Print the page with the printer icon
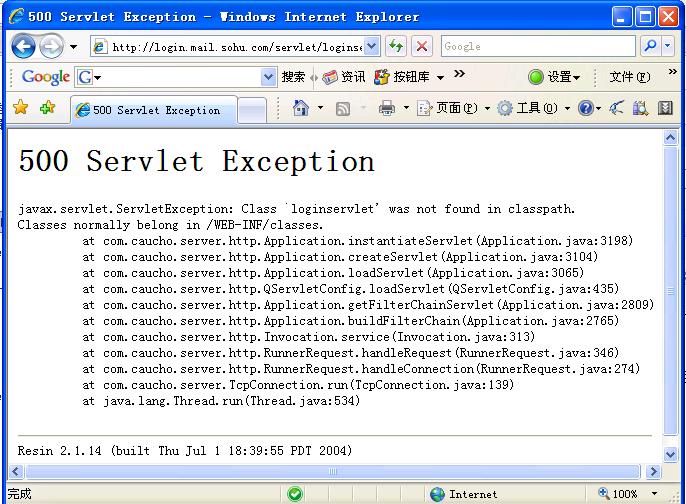Image resolution: width=686 pixels, height=504 pixels. pos(386,108)
